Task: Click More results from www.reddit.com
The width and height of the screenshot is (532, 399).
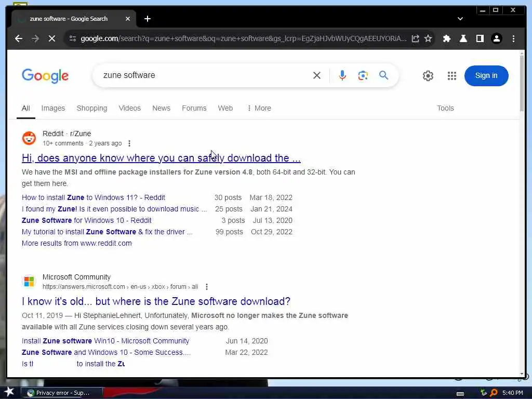Action: (x=77, y=243)
